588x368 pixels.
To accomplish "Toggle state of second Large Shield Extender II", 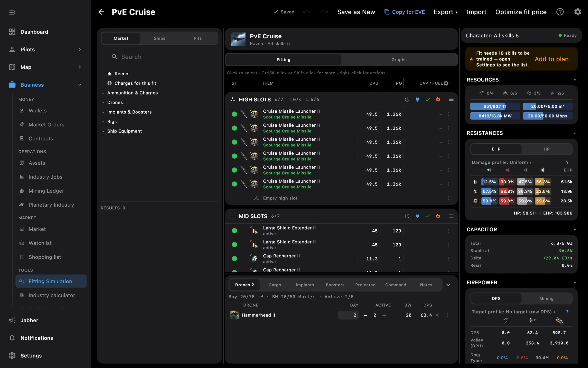I will (x=234, y=245).
